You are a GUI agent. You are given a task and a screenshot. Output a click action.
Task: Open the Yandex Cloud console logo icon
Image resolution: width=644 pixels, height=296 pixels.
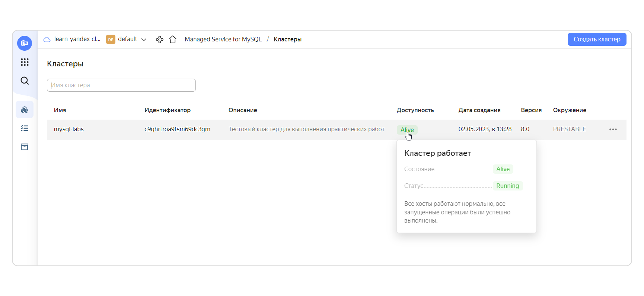click(25, 43)
